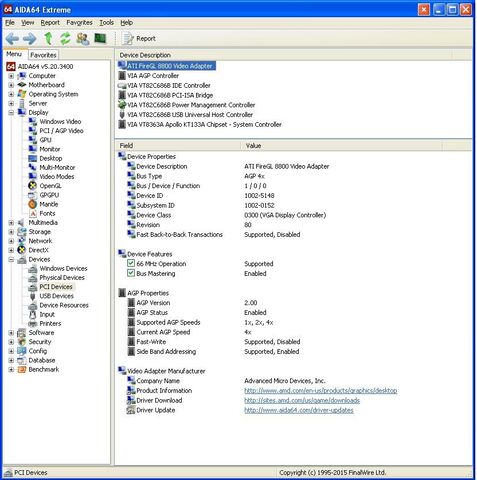Click the VIA IDE Controller icon
The height and width of the screenshot is (480, 477).
click(x=122, y=85)
